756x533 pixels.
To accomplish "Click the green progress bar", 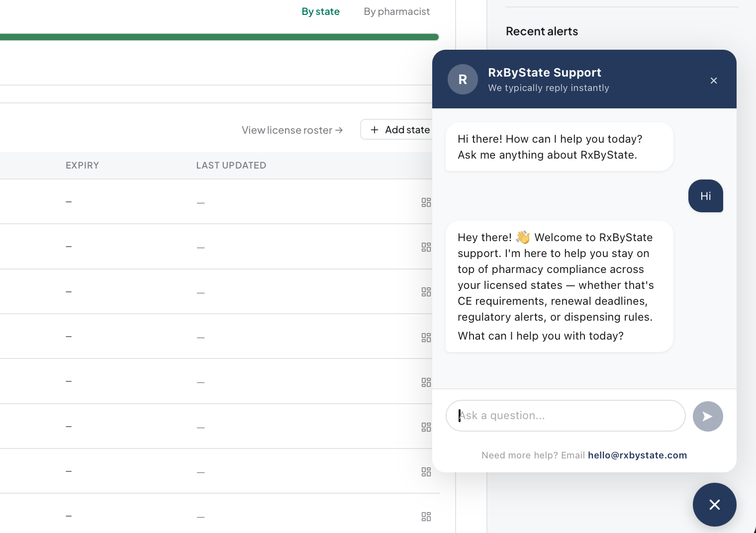I will [x=219, y=37].
